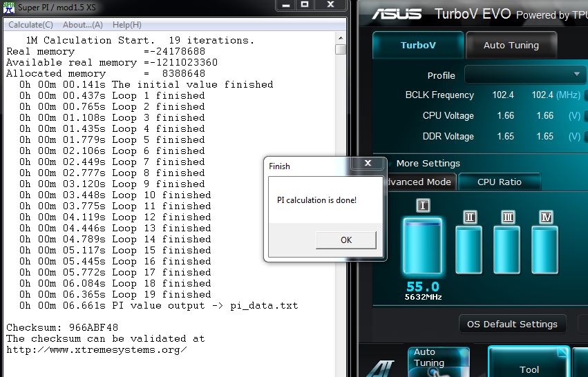Viewport: 588px width, 377px height.
Task: Click the 'Allocated memory = 8388648' line
Action: click(x=106, y=73)
